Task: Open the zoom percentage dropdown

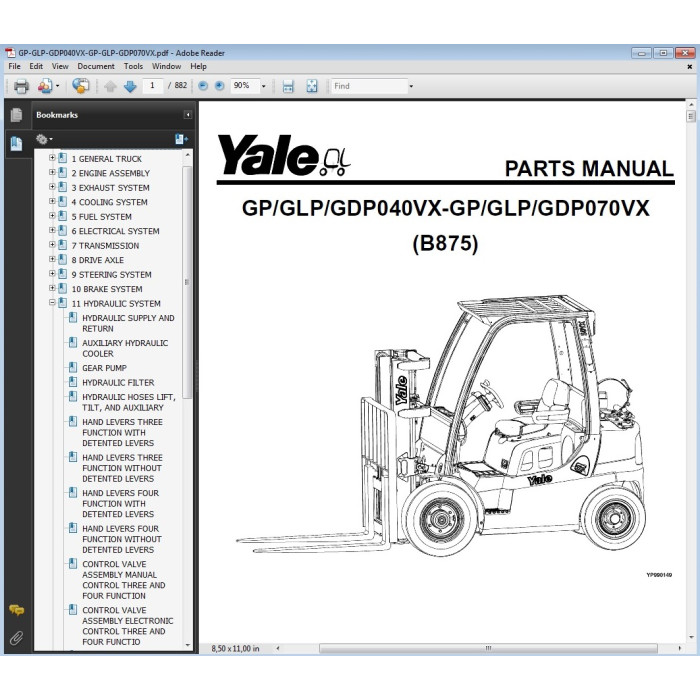Action: point(263,86)
